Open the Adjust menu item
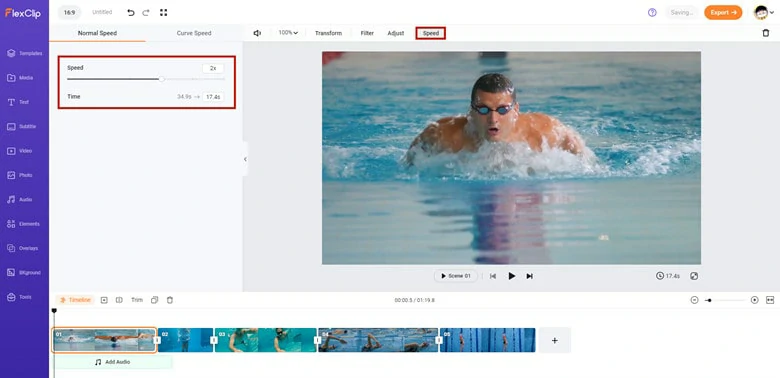The height and width of the screenshot is (378, 780). tap(396, 33)
